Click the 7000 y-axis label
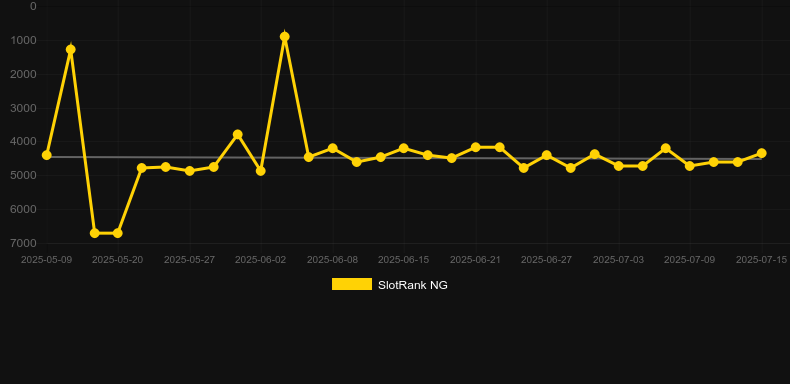Image resolution: width=790 pixels, height=384 pixels. [23, 243]
